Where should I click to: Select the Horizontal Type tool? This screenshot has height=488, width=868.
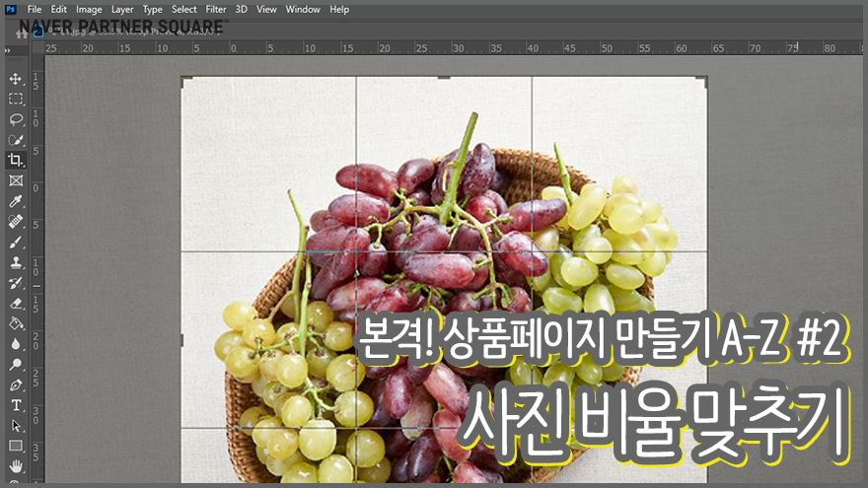pos(16,405)
